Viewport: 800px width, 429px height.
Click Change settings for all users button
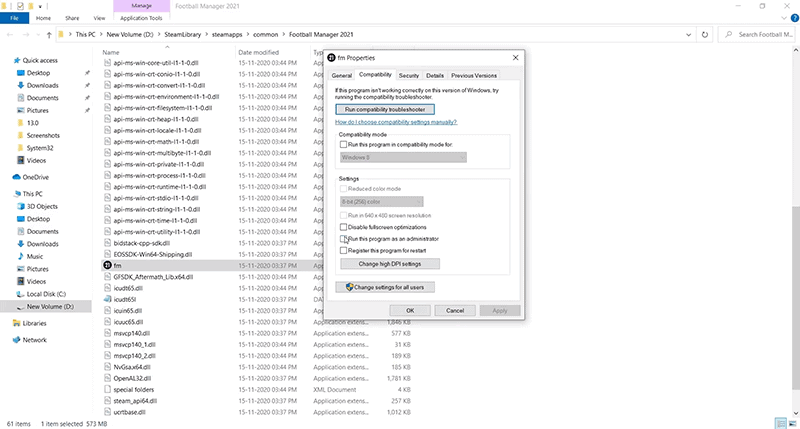coord(385,287)
